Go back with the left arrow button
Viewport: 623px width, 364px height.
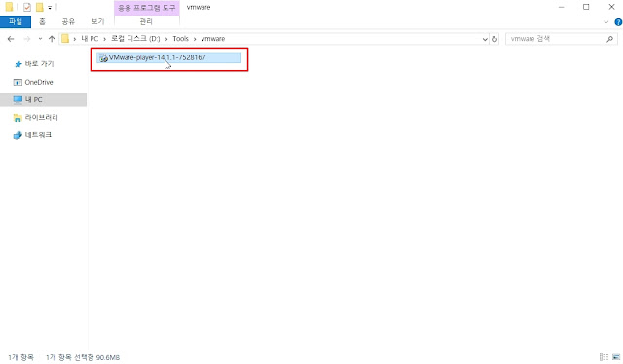(x=11, y=39)
